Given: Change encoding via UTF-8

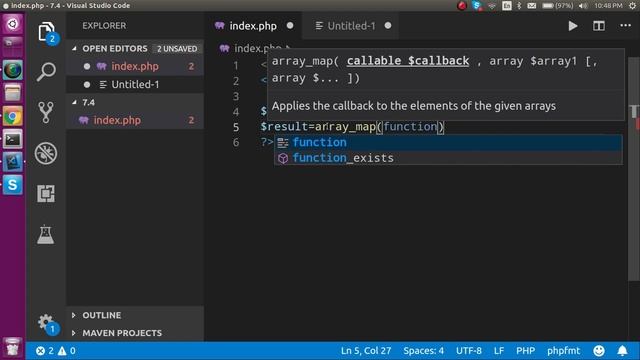Looking at the screenshot, I should point(469,351).
